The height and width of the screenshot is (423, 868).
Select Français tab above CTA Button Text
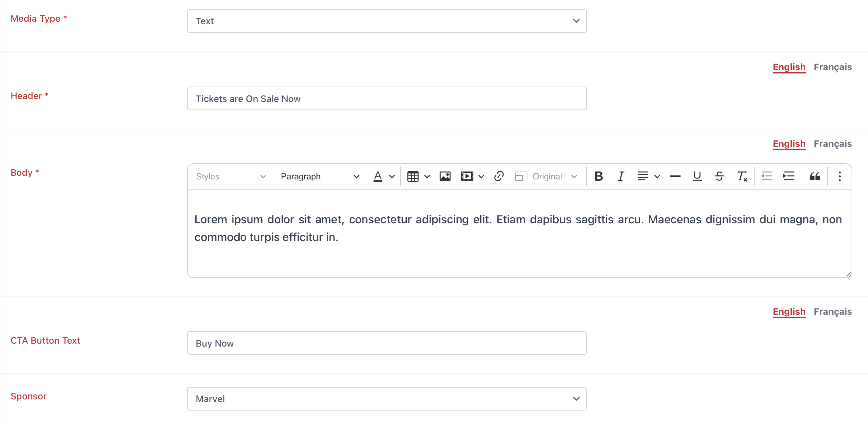(833, 312)
